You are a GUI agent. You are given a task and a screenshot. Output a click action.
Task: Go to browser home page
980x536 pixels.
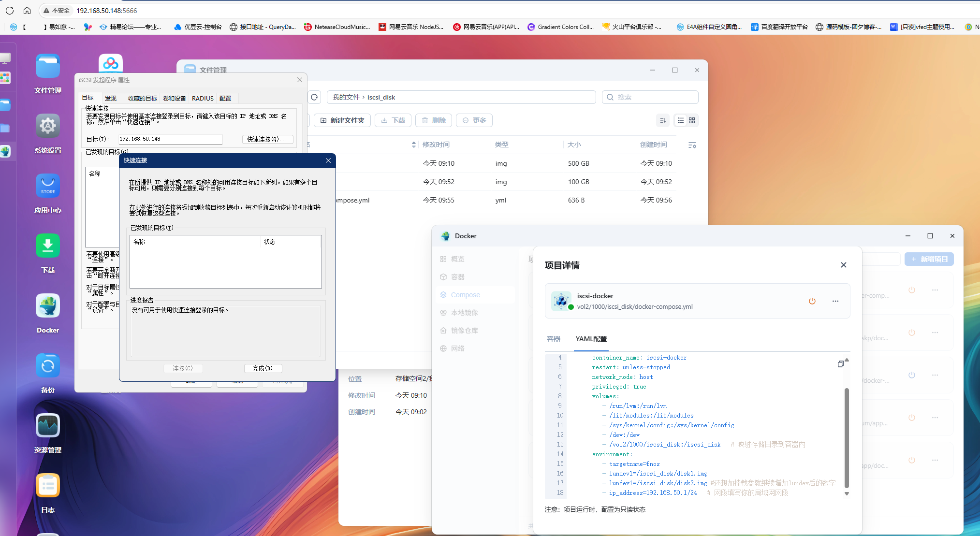coord(27,10)
